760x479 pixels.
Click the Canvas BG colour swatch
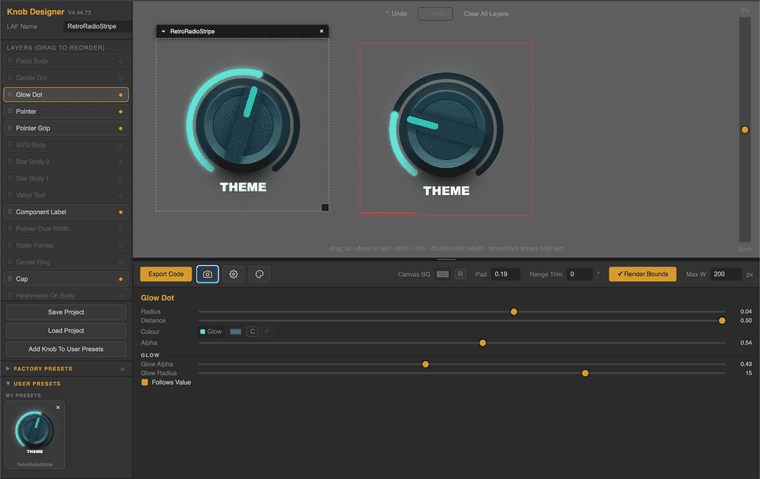pyautogui.click(x=443, y=274)
